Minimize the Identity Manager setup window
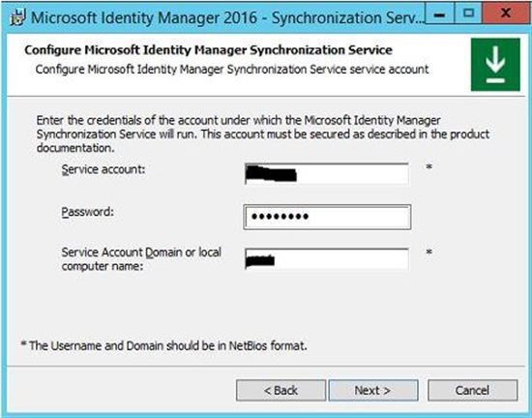 point(439,15)
